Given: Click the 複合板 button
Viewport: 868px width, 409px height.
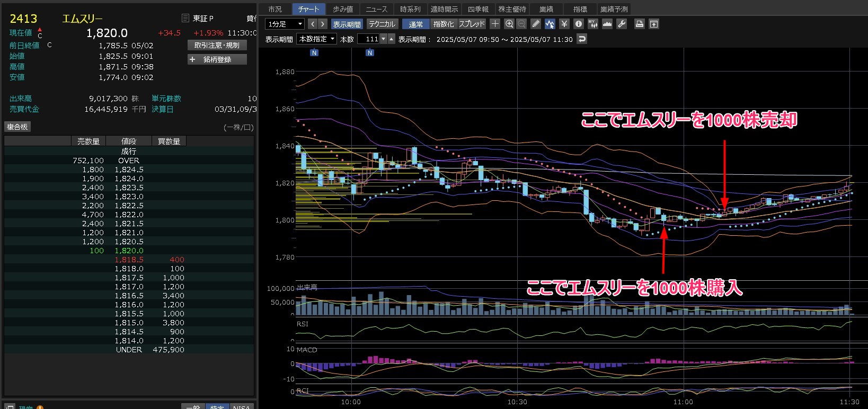Looking at the screenshot, I should (17, 127).
